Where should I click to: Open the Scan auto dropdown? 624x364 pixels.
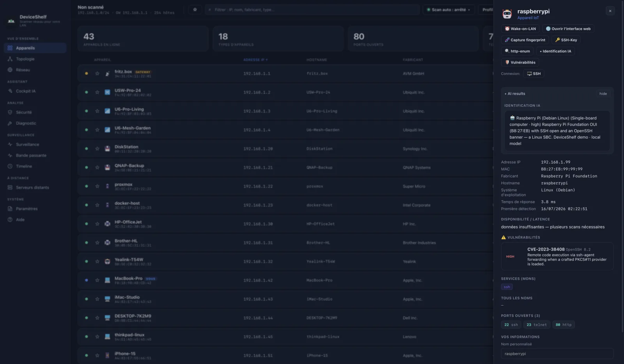pos(448,9)
